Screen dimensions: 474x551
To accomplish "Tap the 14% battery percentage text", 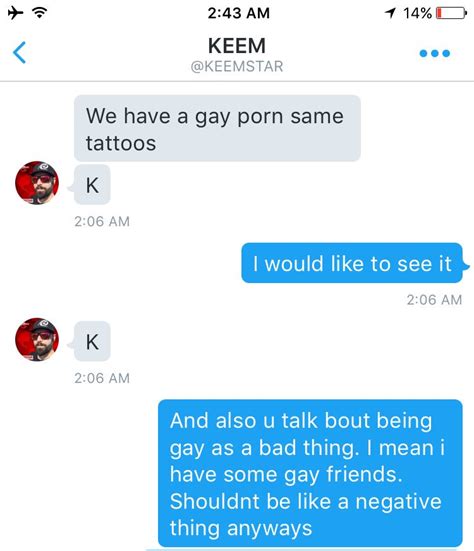I will (417, 13).
